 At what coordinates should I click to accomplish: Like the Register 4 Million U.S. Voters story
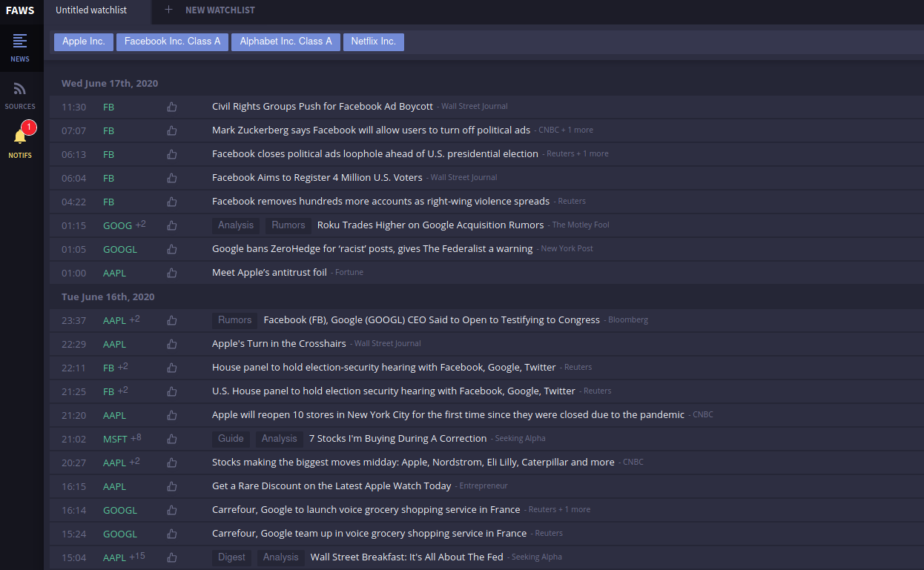(x=172, y=178)
